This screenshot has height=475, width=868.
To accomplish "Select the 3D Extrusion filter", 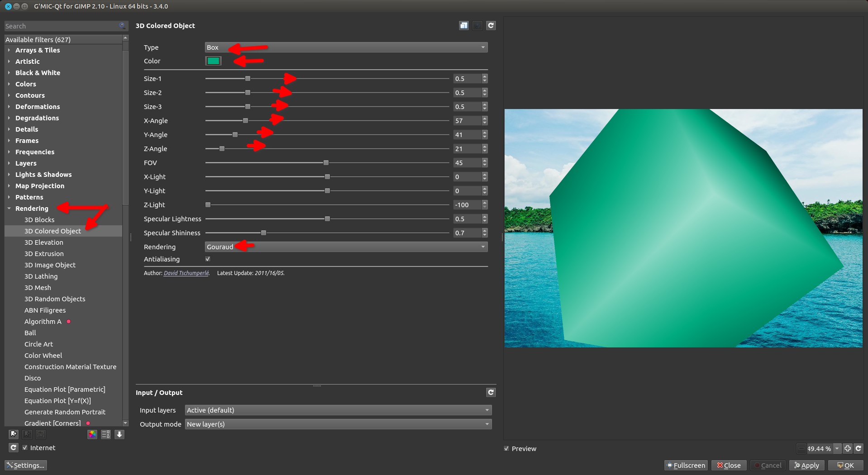I will coord(44,253).
